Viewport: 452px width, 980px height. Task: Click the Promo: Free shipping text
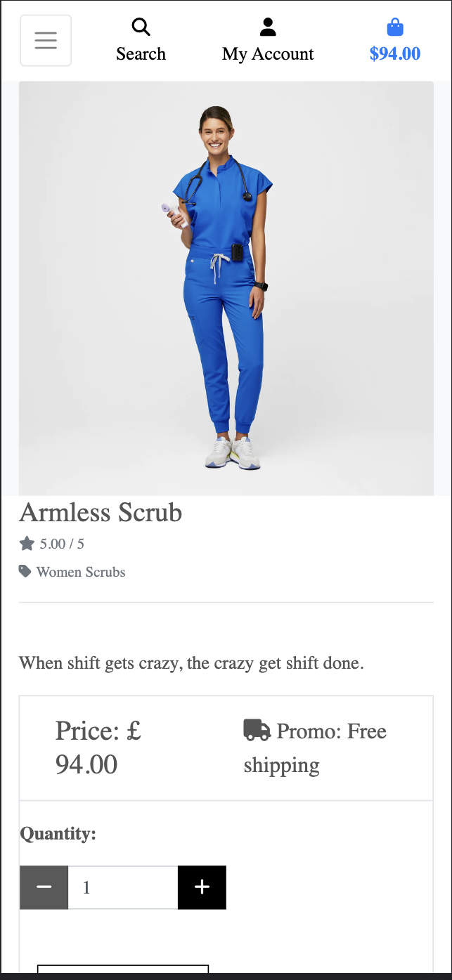point(316,747)
